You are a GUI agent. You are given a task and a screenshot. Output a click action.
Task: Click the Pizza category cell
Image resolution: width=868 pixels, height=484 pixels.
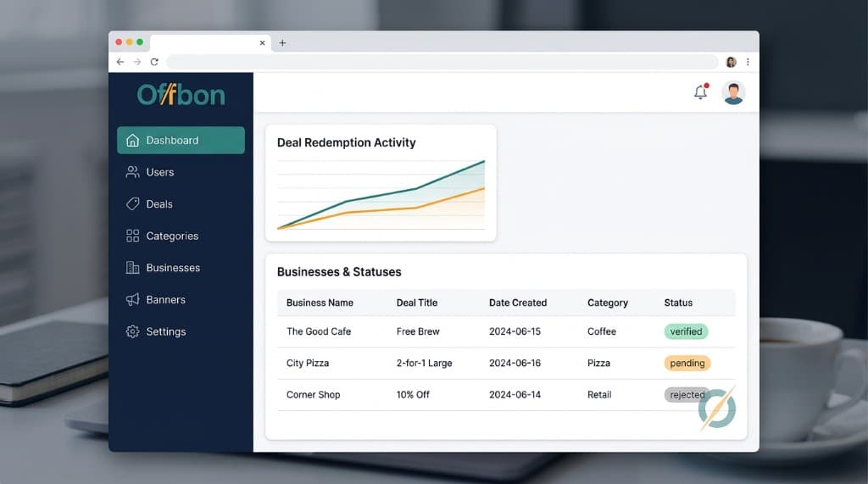[x=598, y=363]
